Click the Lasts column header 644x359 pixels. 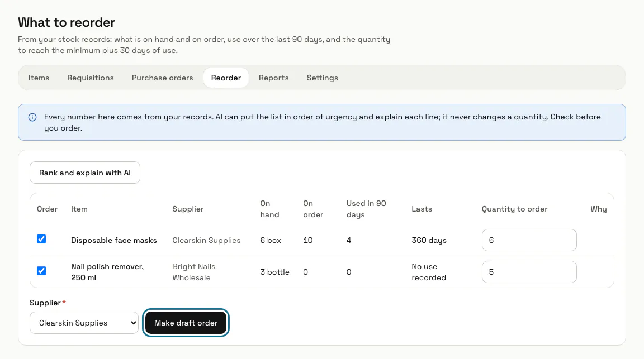(x=422, y=209)
